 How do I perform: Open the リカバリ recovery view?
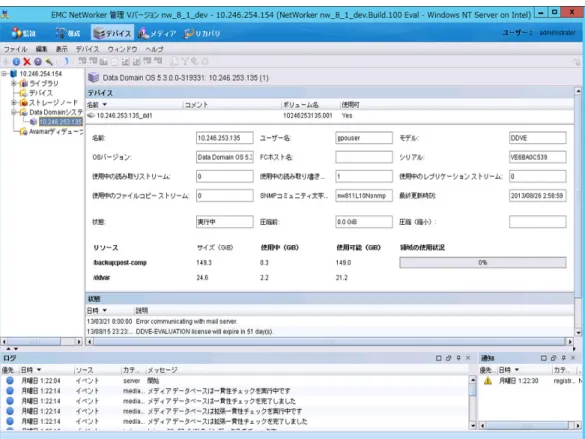[x=202, y=33]
